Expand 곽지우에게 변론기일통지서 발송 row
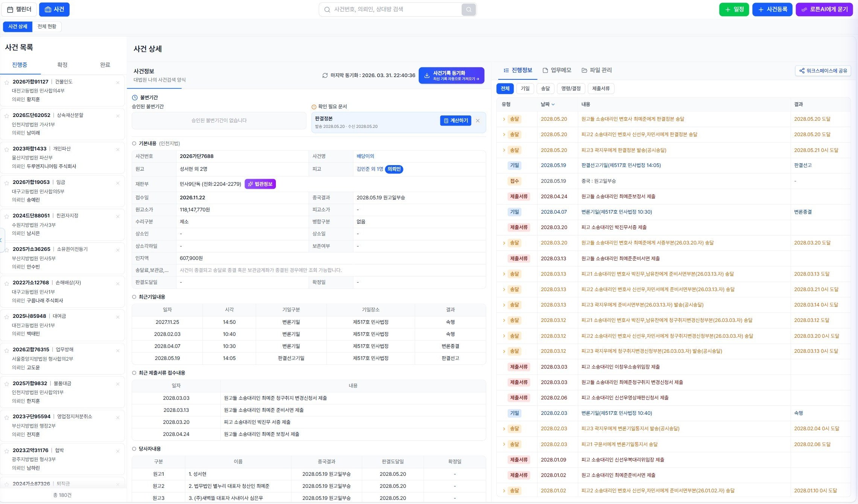858x504 pixels. tap(504, 429)
